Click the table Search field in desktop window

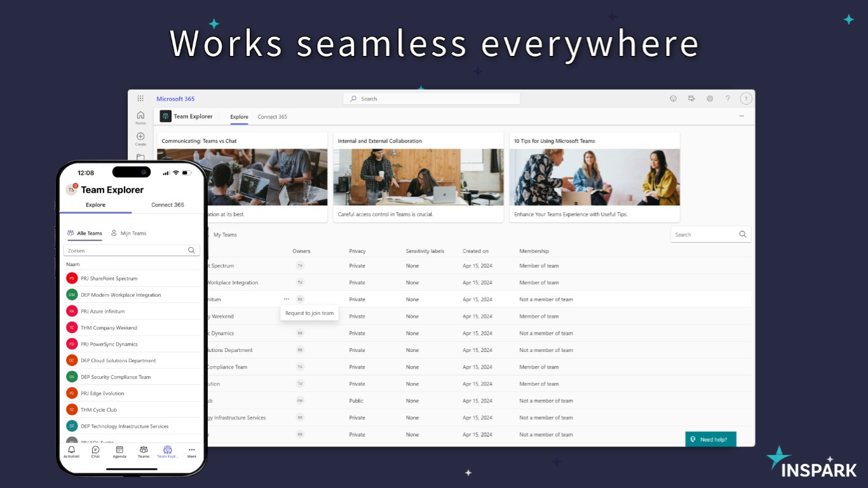click(x=710, y=234)
